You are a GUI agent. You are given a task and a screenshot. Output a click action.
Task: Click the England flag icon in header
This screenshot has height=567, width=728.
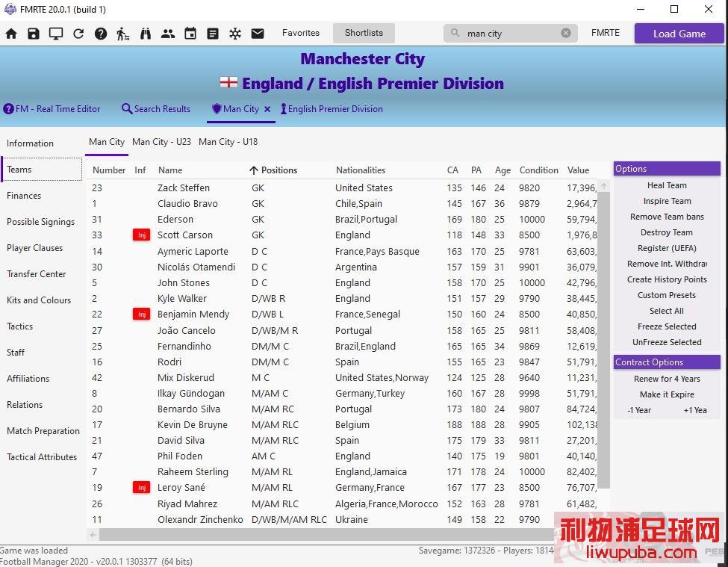tap(228, 83)
